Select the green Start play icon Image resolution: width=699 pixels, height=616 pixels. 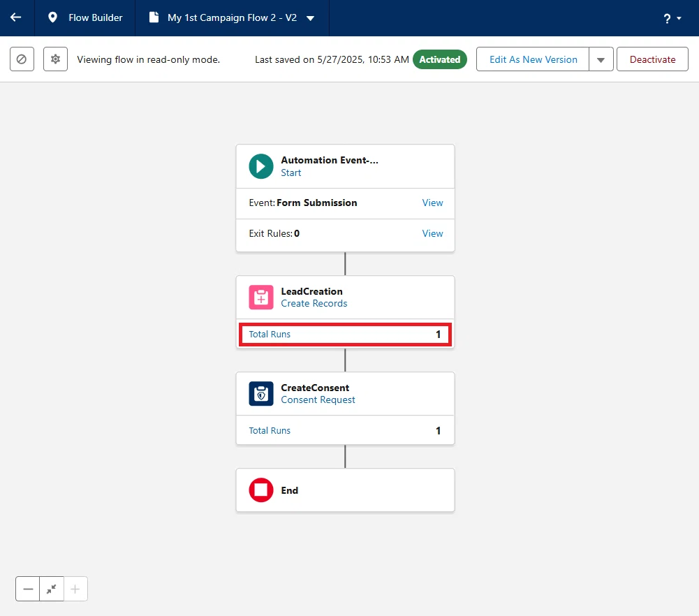pyautogui.click(x=261, y=166)
